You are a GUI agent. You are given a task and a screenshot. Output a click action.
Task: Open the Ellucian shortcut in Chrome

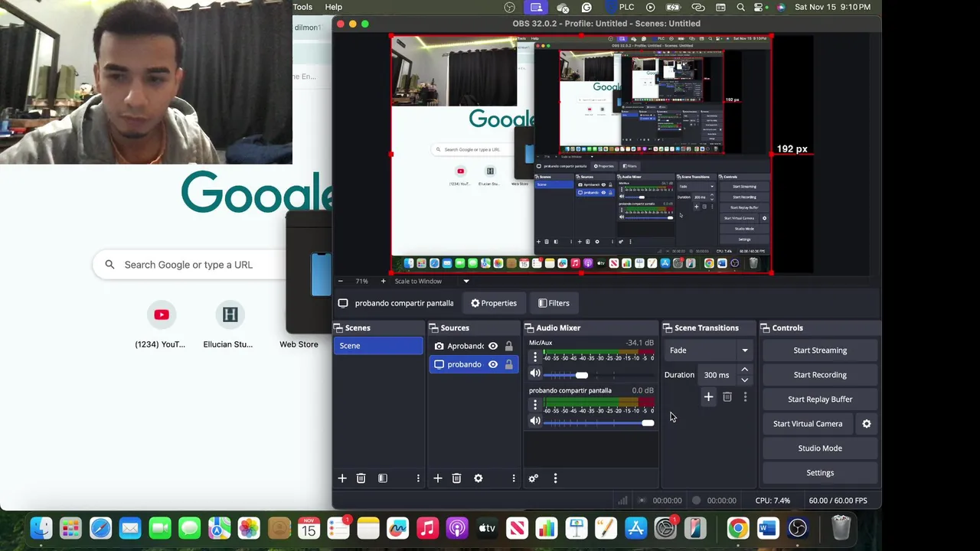[229, 324]
